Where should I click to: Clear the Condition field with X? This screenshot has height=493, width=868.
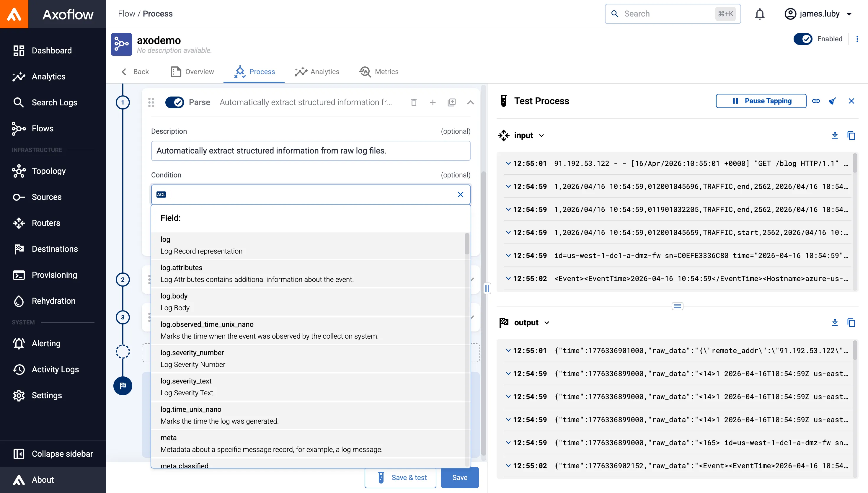click(x=460, y=194)
